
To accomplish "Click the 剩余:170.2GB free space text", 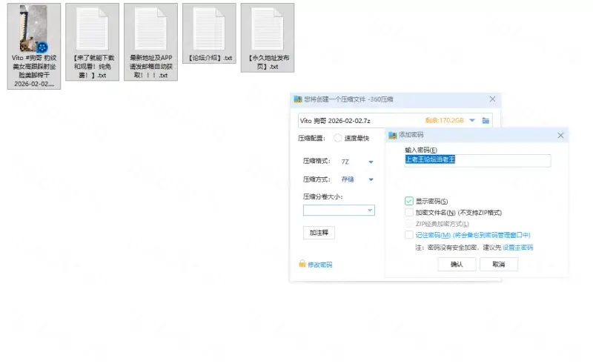I will coord(444,120).
